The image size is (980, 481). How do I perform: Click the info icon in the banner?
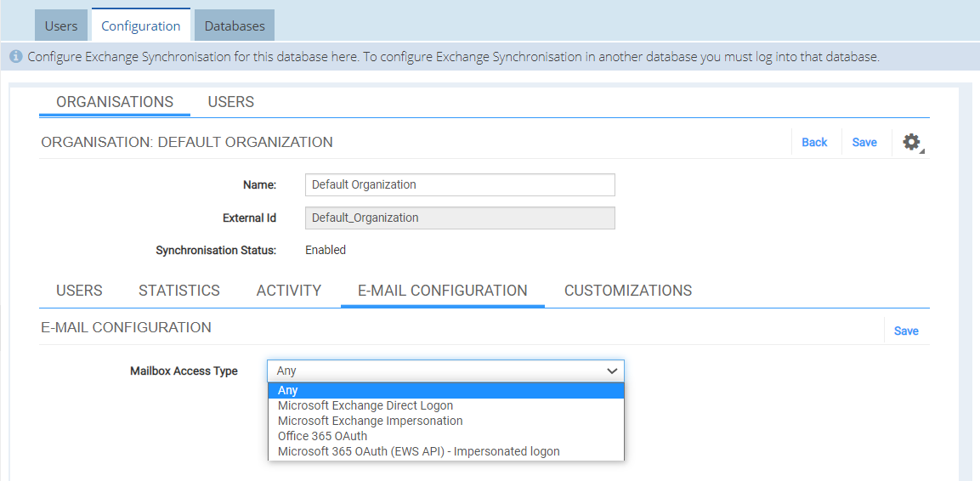point(16,57)
